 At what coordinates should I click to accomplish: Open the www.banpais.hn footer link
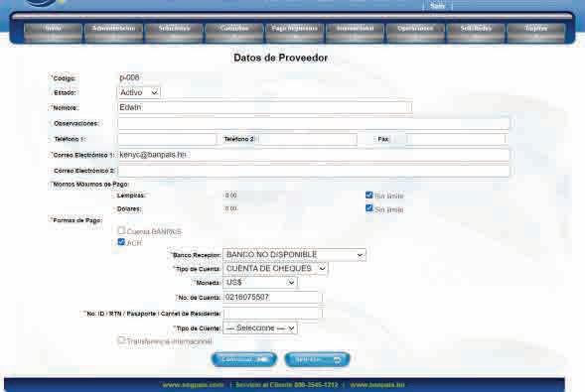click(377, 384)
